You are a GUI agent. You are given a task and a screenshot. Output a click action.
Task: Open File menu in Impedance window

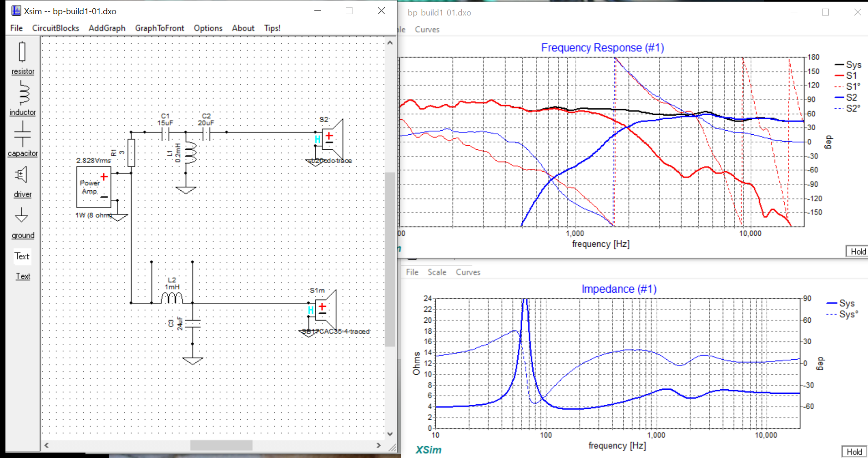[x=412, y=272]
